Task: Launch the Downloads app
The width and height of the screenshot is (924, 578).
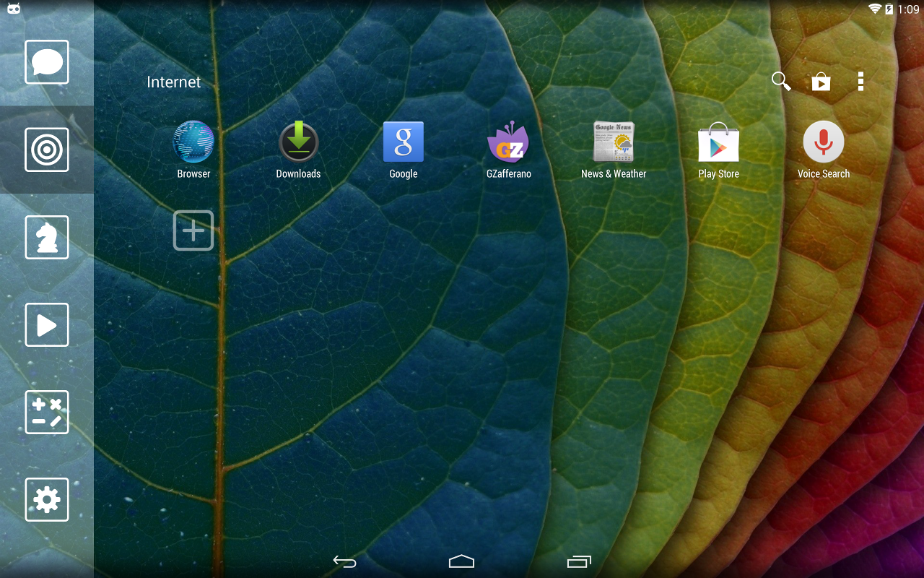Action: point(298,142)
